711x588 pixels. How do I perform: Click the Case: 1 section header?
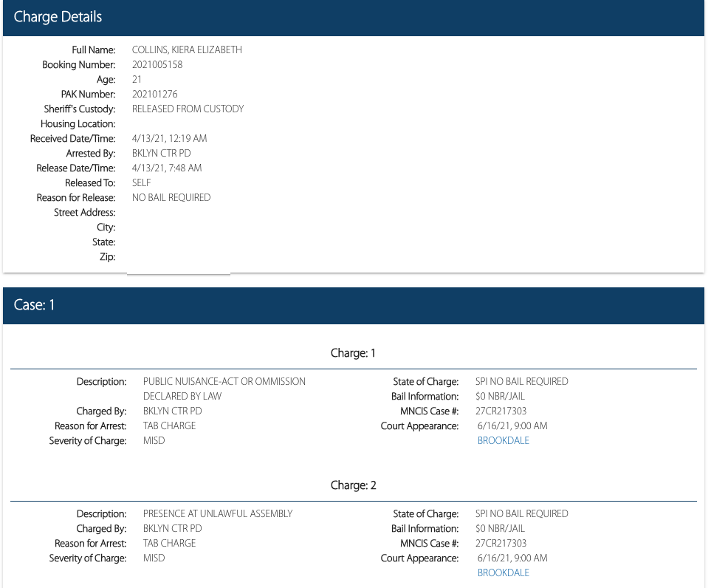pyautogui.click(x=354, y=305)
